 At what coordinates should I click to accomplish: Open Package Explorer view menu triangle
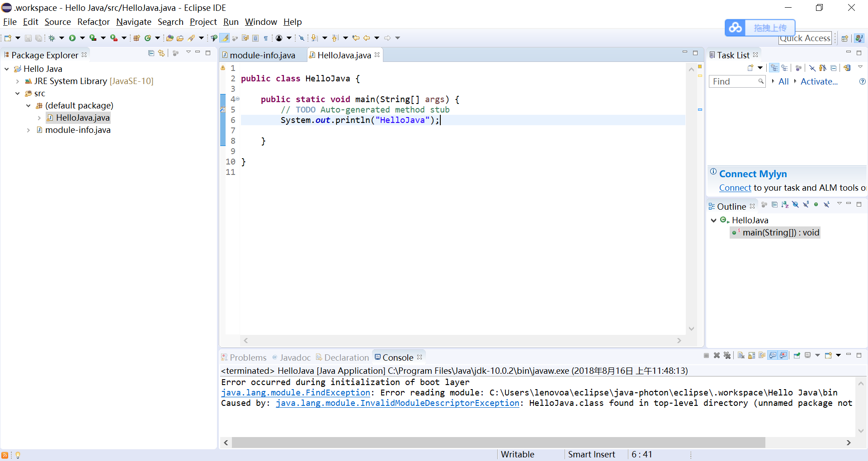pos(188,52)
